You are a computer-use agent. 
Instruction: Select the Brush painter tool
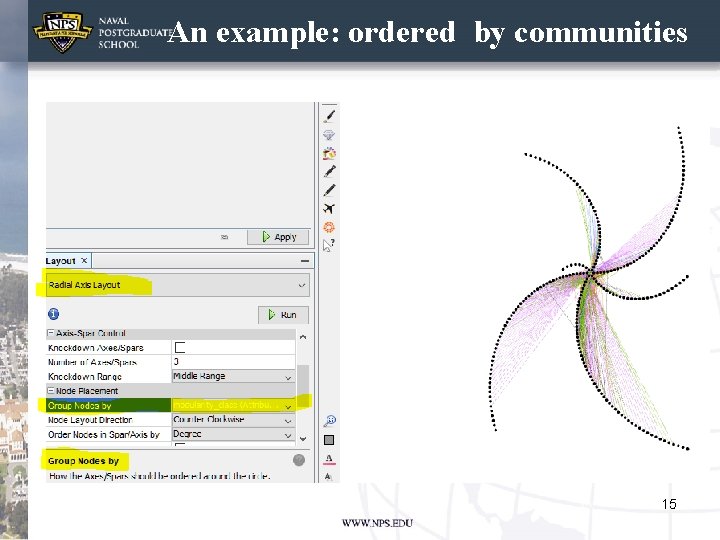pos(329,116)
